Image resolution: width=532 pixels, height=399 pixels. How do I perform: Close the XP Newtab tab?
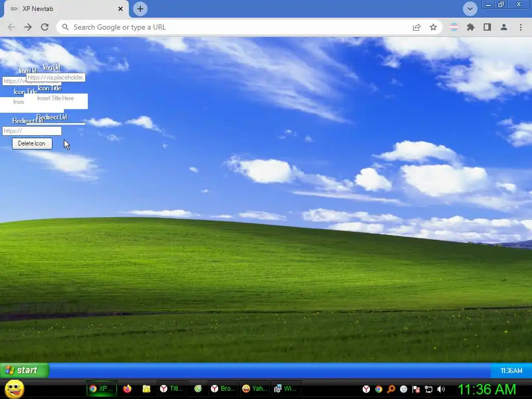121,9
